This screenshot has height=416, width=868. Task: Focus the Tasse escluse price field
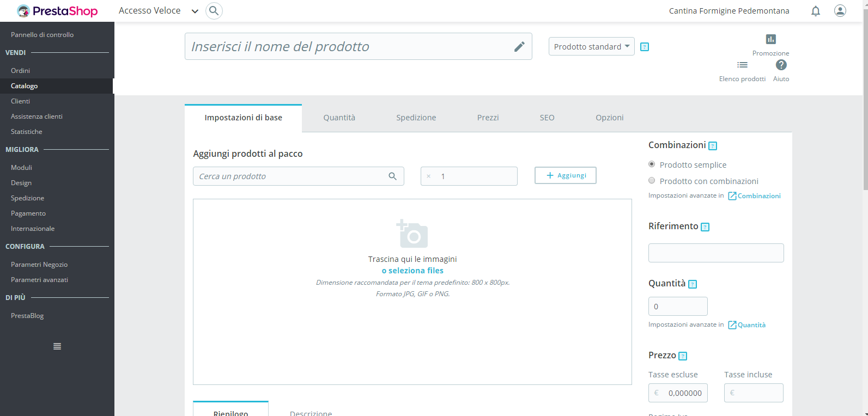pos(678,393)
